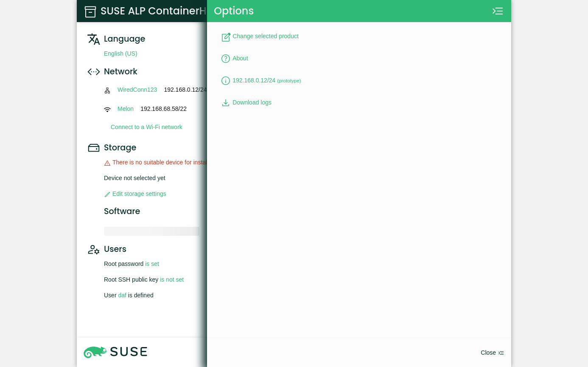The width and height of the screenshot is (588, 367).
Task: Click the question mark icon beside About
Action: point(226,59)
